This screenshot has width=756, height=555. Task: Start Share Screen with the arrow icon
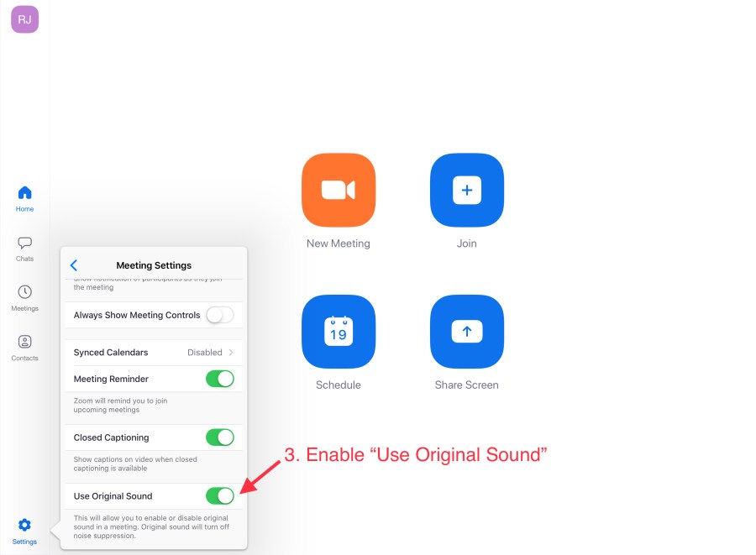pyautogui.click(x=467, y=332)
